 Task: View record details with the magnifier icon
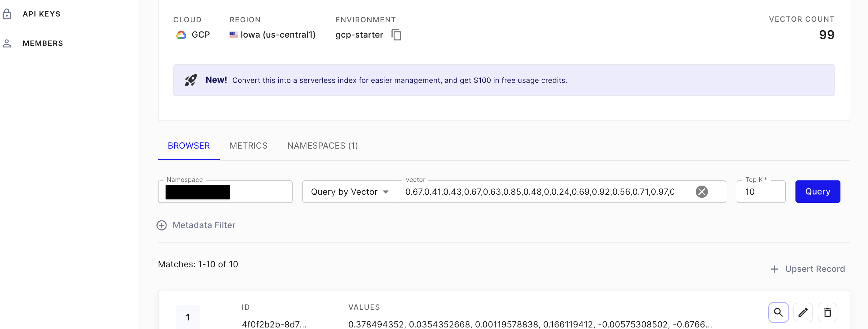coord(778,312)
